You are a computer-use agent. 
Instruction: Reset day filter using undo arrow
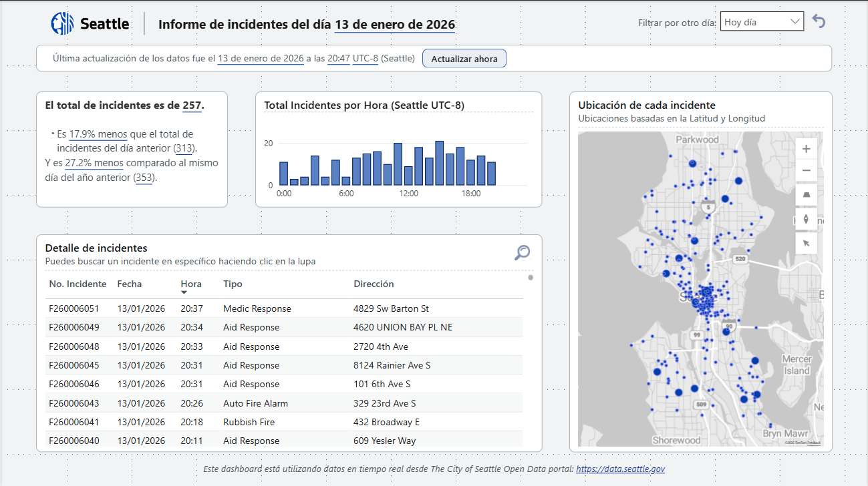pyautogui.click(x=819, y=21)
